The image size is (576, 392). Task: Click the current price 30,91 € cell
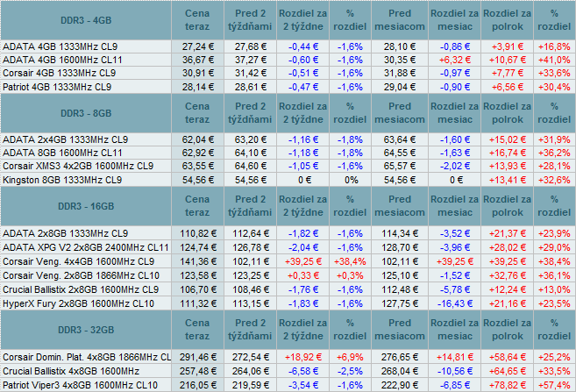[x=197, y=73]
